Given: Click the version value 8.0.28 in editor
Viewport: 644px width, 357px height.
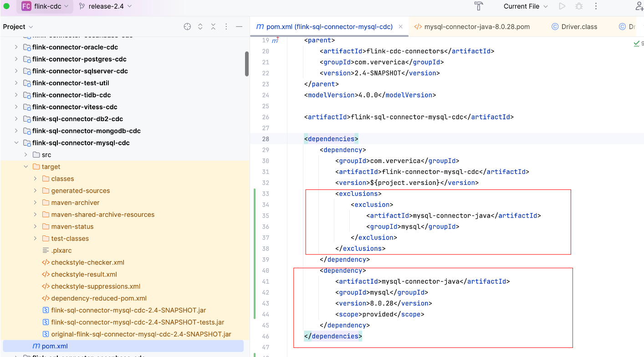Looking at the screenshot, I should 382,303.
